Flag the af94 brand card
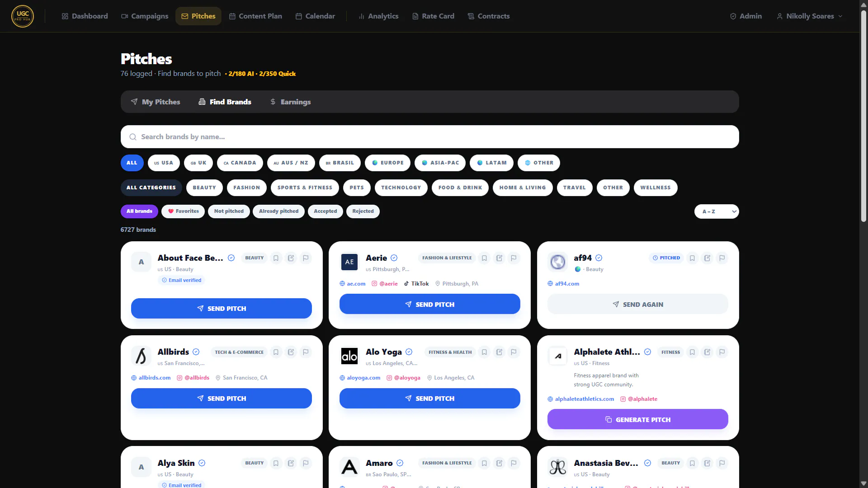Image resolution: width=868 pixels, height=488 pixels. 722,258
